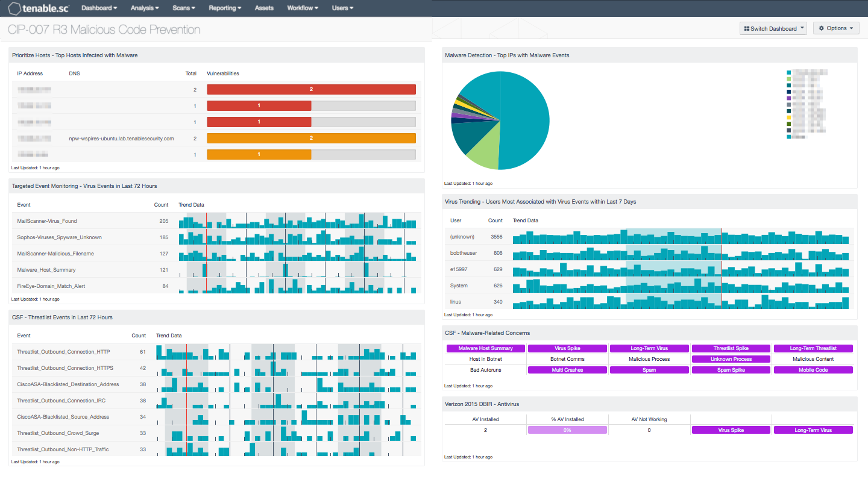Click Threatlist_Outbound_Connection_HTTP event
The height and width of the screenshot is (494, 868).
point(63,352)
